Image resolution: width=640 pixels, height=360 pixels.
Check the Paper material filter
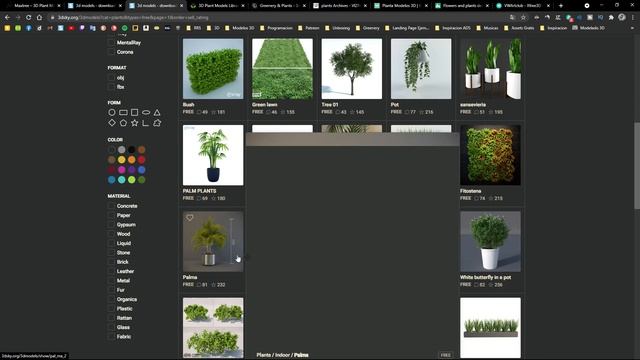pos(111,216)
